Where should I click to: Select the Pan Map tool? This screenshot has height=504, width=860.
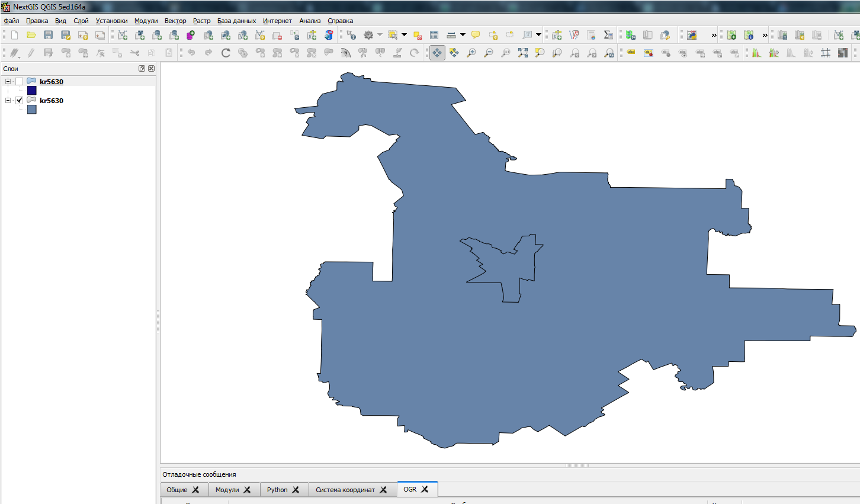tap(437, 53)
